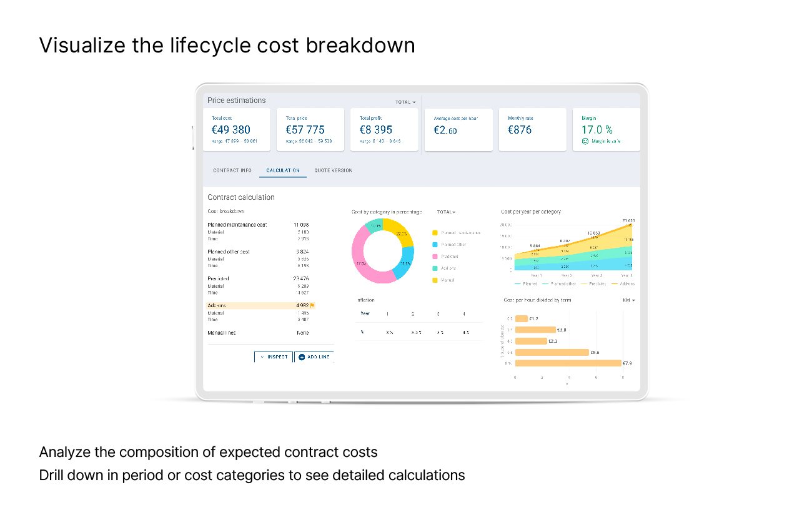
Task: Select the Calculation tab
Action: tap(283, 170)
